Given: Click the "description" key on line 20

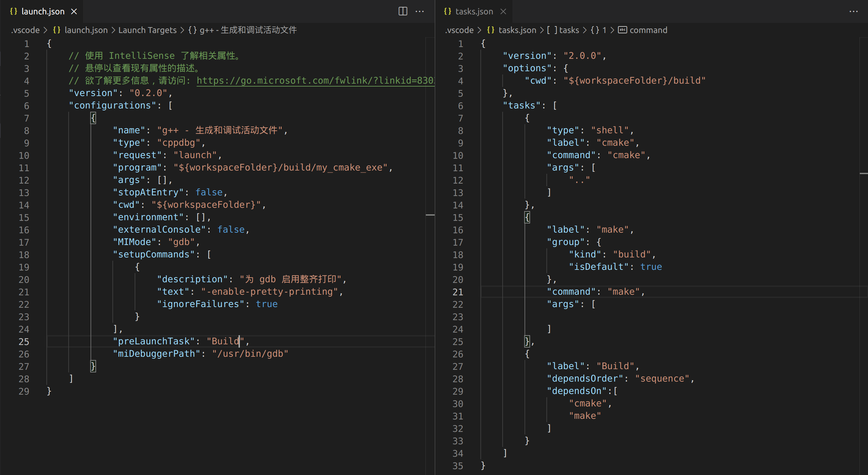Looking at the screenshot, I should tap(192, 279).
